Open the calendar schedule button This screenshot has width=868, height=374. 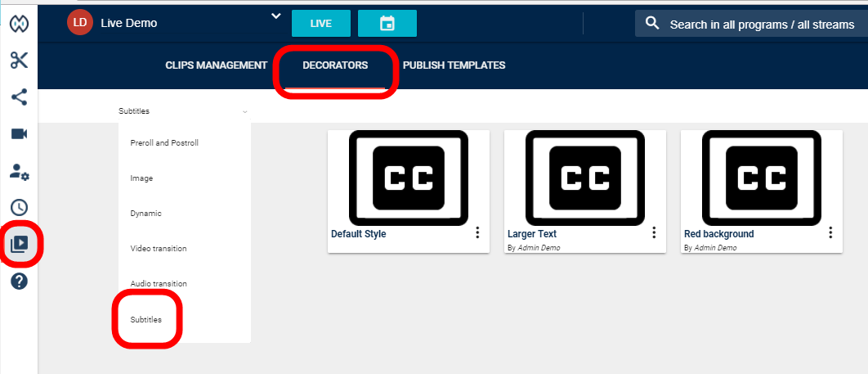click(x=387, y=24)
